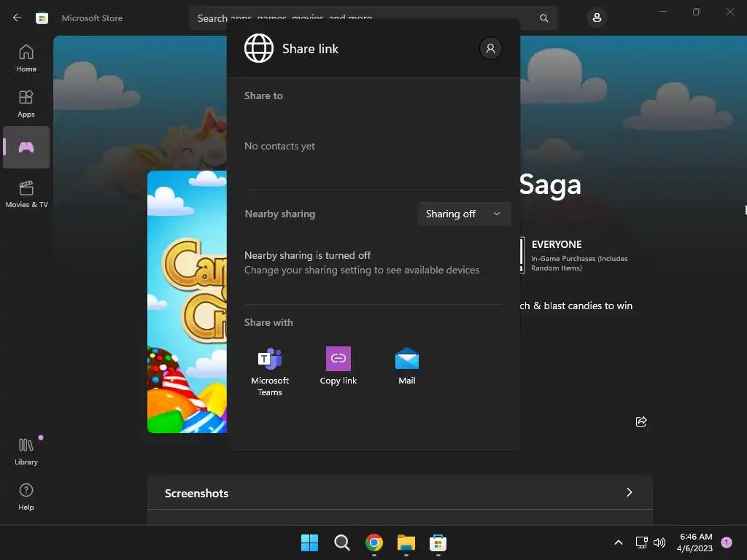Open the clock showing 6:46 AM

click(x=695, y=542)
